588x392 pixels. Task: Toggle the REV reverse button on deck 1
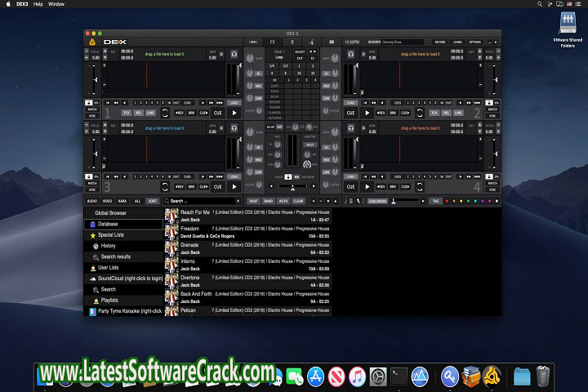[179, 113]
